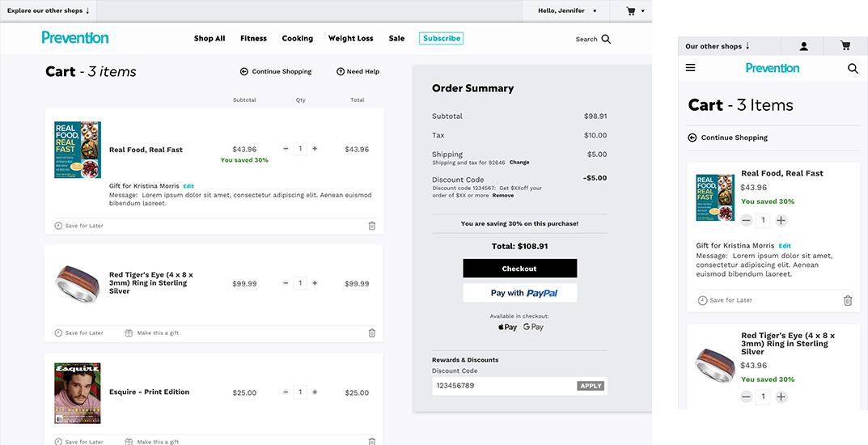Click the black Checkout button
The height and width of the screenshot is (445, 868).
click(x=520, y=269)
